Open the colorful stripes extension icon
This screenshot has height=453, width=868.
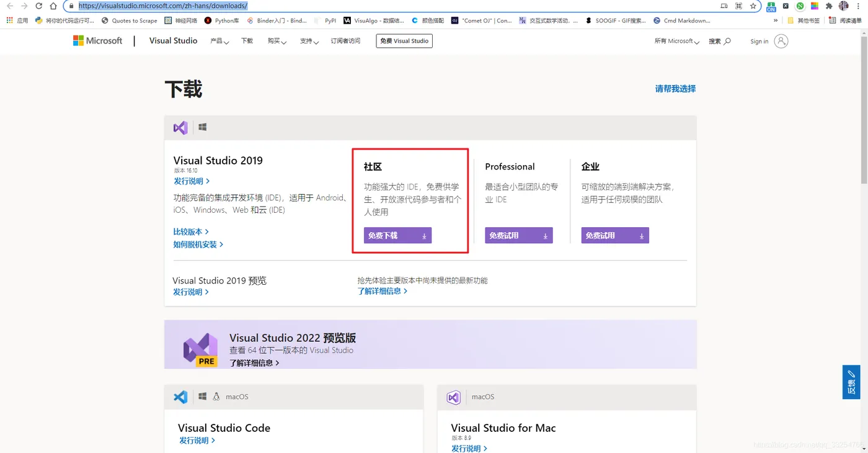pos(814,6)
